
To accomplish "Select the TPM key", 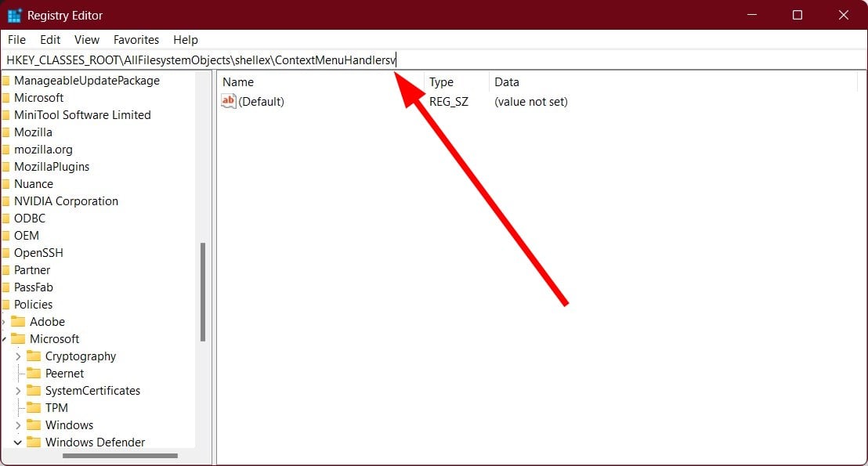I will (56, 408).
